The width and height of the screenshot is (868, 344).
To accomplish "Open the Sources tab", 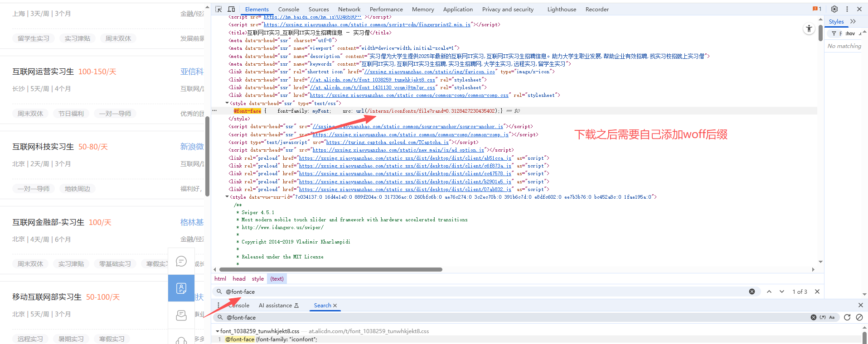I will [319, 9].
